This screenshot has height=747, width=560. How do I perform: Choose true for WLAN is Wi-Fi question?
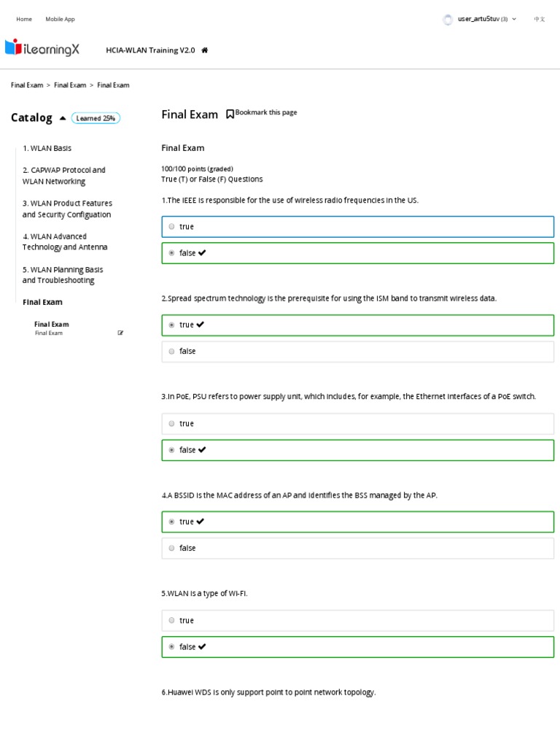coord(171,621)
